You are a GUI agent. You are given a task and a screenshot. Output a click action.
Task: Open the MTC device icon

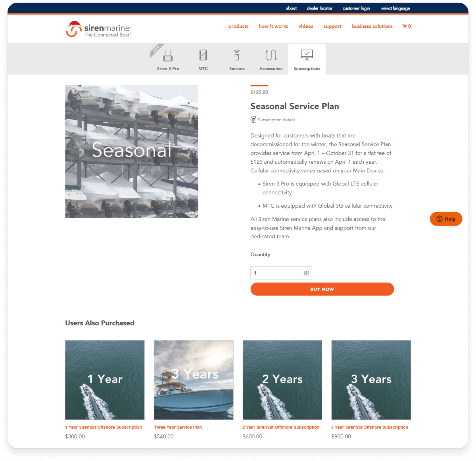coord(203,55)
